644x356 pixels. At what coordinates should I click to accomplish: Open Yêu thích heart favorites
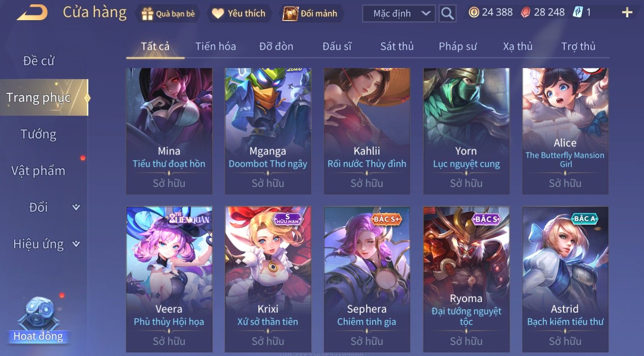tap(218, 14)
